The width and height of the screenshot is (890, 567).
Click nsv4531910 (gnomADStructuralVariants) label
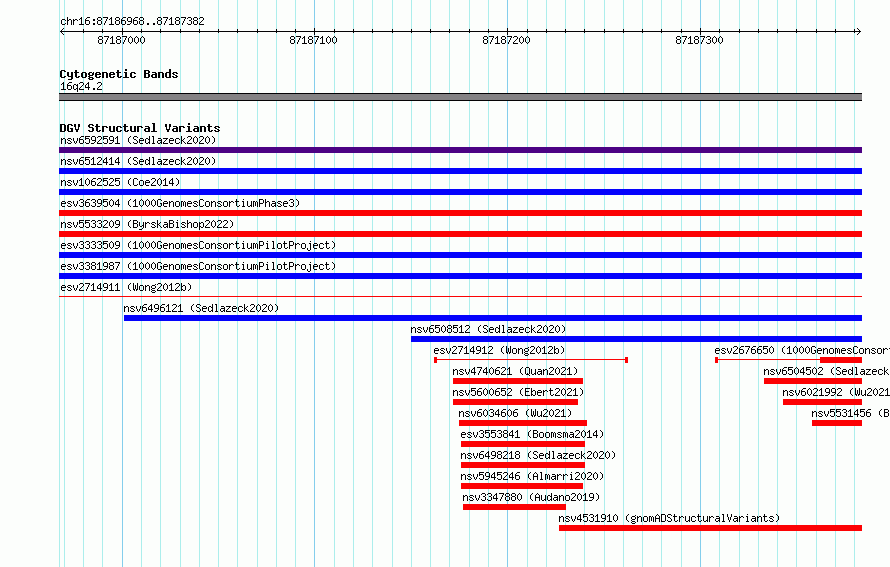click(669, 518)
